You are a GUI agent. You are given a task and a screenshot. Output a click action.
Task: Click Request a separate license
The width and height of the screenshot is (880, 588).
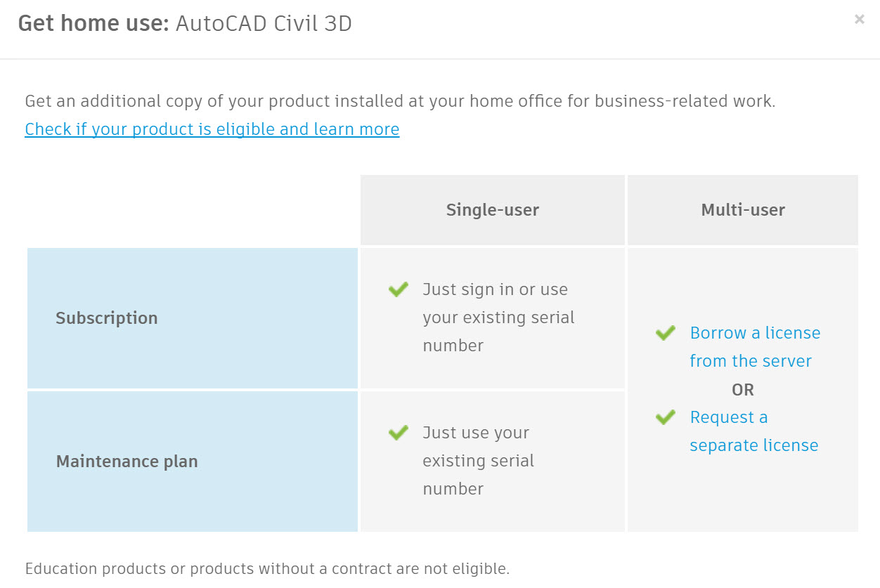(754, 431)
